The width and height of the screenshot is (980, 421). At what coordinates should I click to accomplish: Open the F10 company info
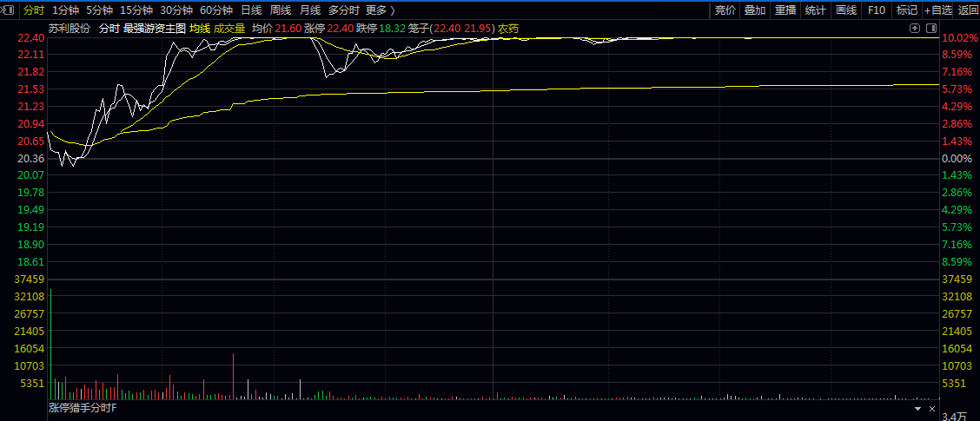[877, 10]
